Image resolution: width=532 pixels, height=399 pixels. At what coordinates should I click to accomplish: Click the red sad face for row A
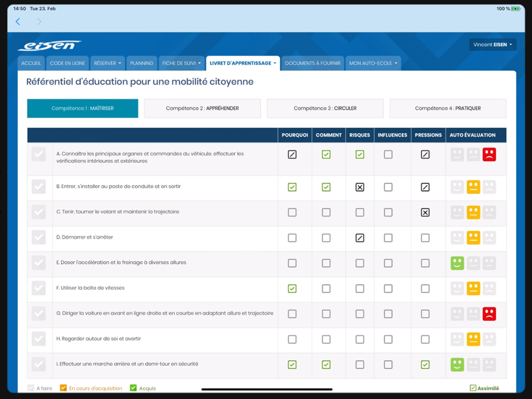pyautogui.click(x=489, y=155)
